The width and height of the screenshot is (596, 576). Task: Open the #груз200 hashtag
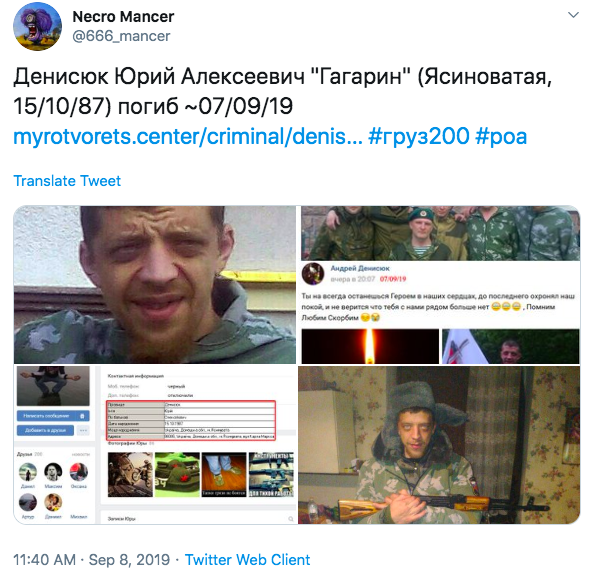coord(419,136)
